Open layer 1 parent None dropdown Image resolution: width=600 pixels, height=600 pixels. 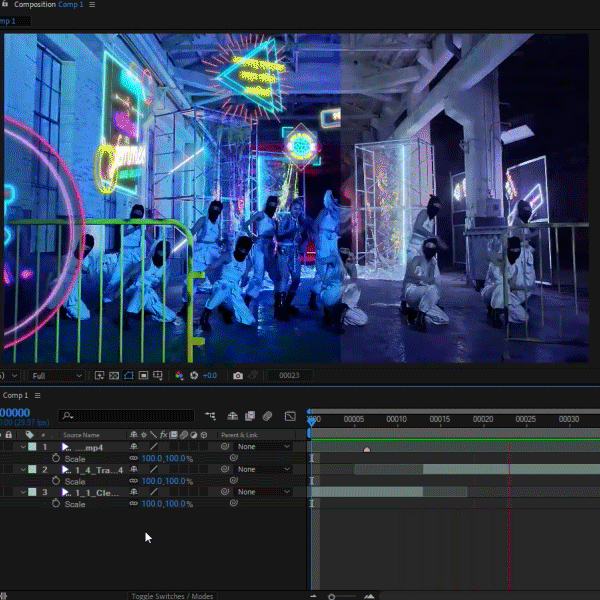tap(263, 447)
